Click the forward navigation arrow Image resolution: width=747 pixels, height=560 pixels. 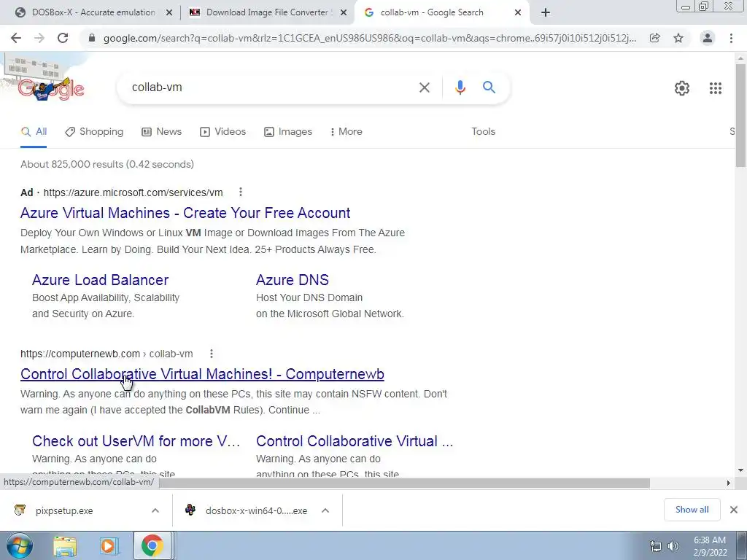pyautogui.click(x=39, y=38)
